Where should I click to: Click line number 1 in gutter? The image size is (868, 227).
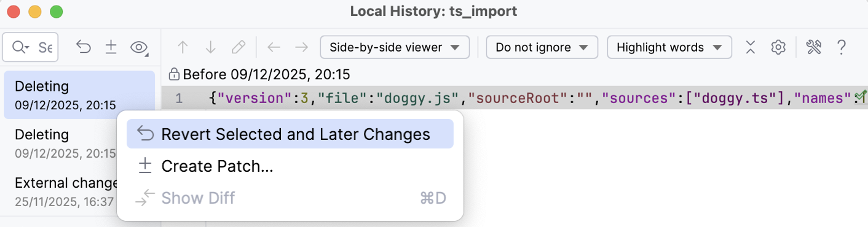tap(178, 98)
